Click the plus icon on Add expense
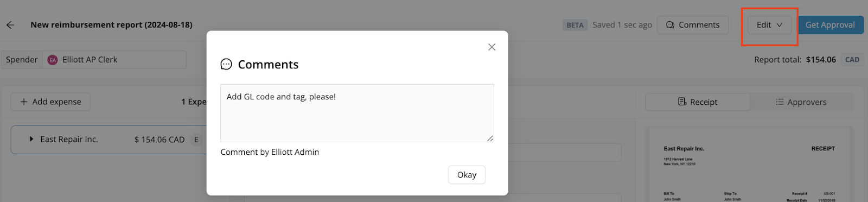The width and height of the screenshot is (868, 202). point(24,102)
